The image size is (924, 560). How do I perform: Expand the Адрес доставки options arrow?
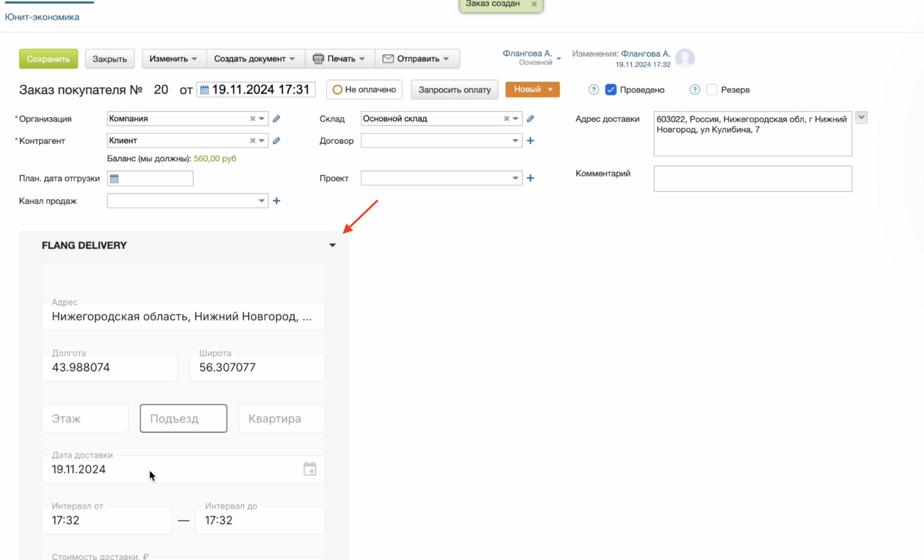tap(861, 117)
